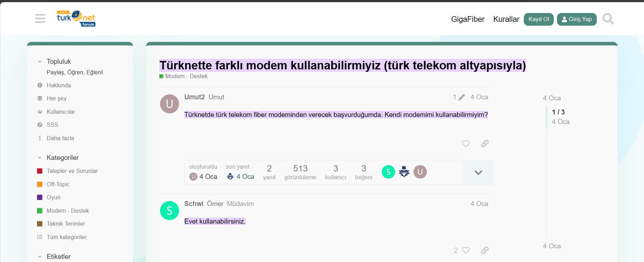The height and width of the screenshot is (262, 644).
Task: Open Schwi's large avatar on reply
Action: 170,211
